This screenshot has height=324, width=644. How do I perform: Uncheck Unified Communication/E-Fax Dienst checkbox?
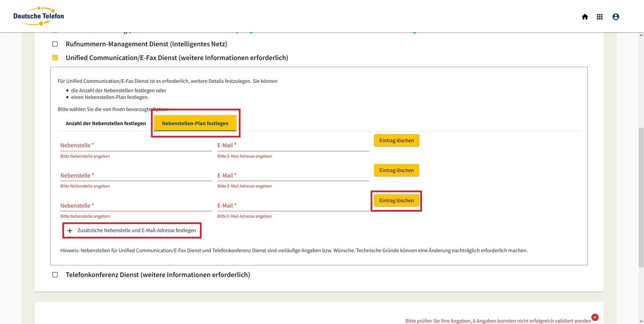click(55, 58)
